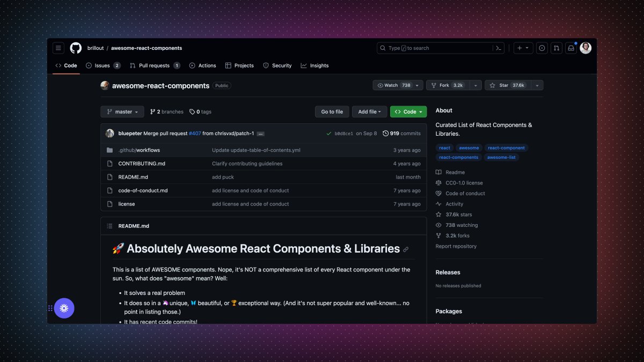The width and height of the screenshot is (644, 362).
Task: Open the Add file dropdown
Action: [x=369, y=112]
